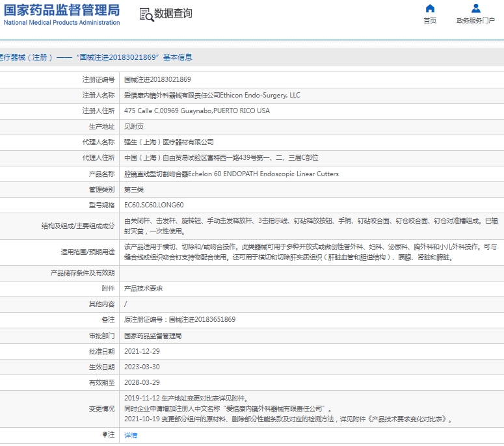Click the agent address 富特西一路439号 value
This screenshot has height=446, width=504.
point(221,158)
